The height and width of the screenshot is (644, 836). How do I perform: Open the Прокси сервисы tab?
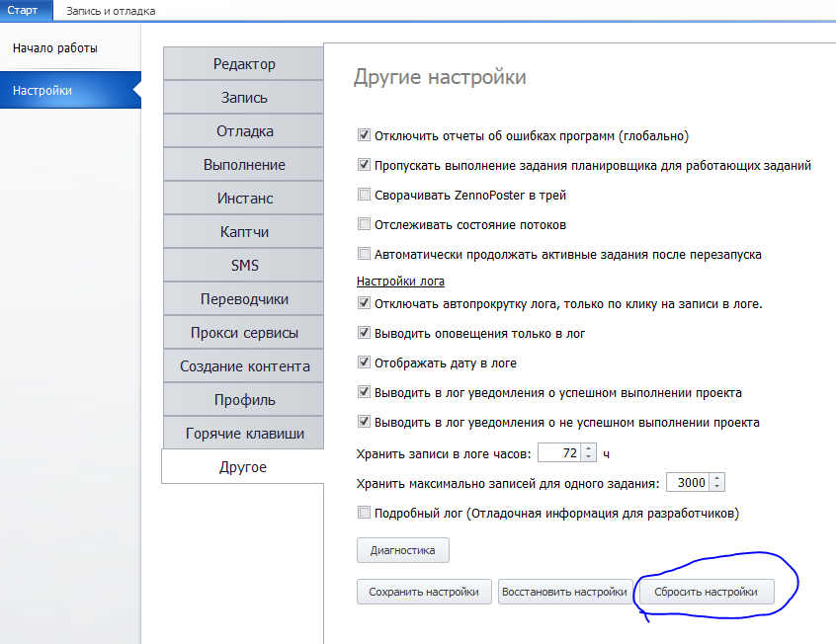coord(244,333)
